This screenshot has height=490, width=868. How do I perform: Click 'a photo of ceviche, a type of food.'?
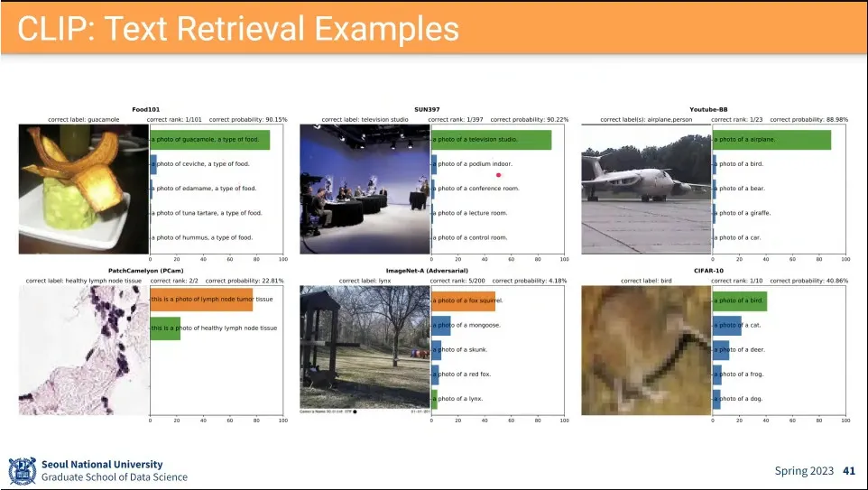200,164
